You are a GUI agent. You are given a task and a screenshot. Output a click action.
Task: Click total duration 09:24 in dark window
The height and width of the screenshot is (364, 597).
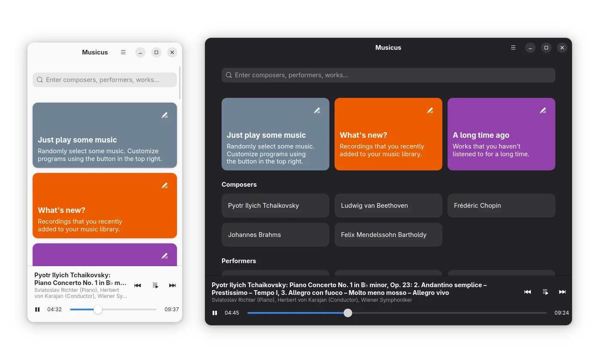click(x=562, y=313)
